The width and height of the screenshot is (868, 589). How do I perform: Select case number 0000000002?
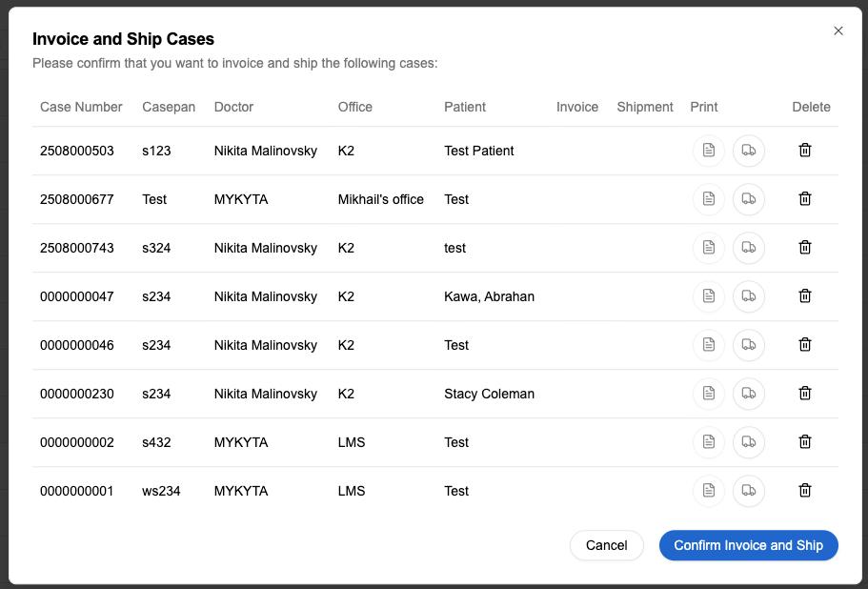[77, 442]
